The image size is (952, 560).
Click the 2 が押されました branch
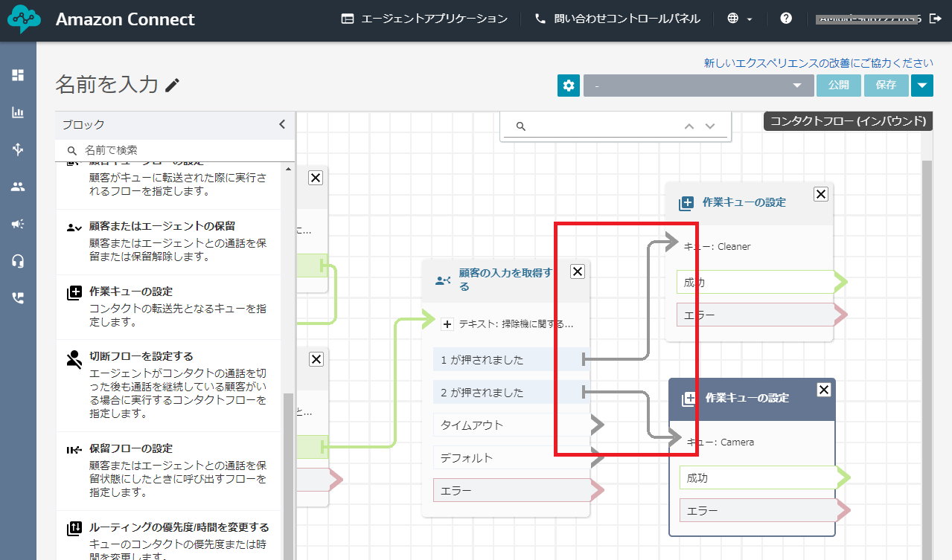point(511,393)
